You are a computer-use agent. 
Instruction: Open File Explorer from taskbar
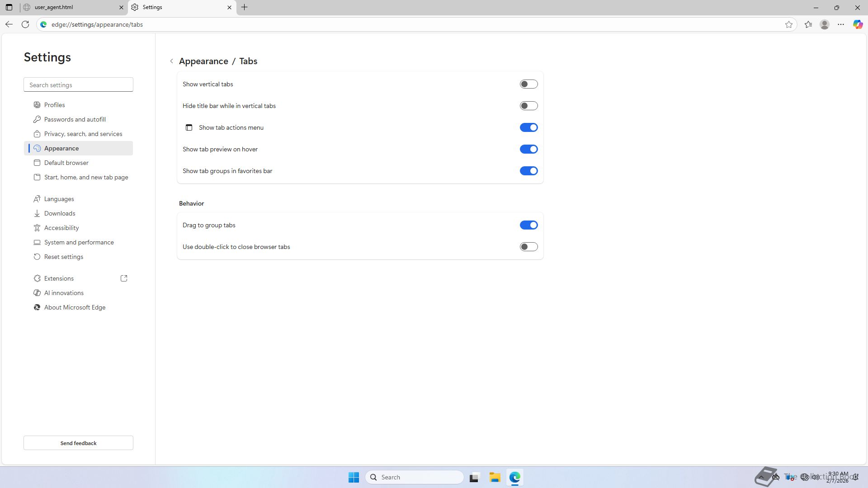[495, 477]
